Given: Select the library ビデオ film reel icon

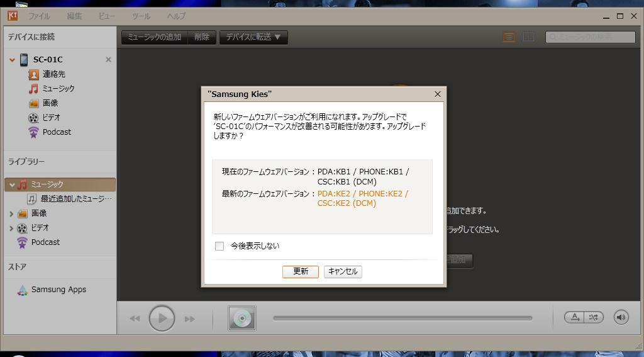Looking at the screenshot, I should pos(22,229).
